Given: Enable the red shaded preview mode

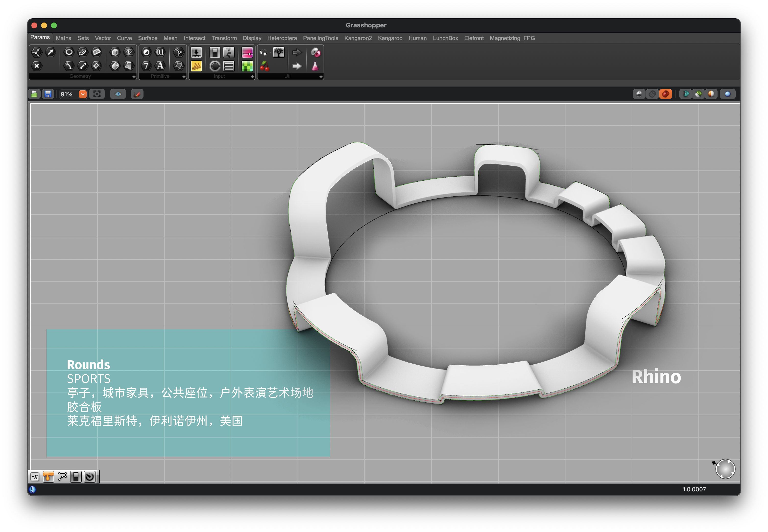Looking at the screenshot, I should pos(665,94).
